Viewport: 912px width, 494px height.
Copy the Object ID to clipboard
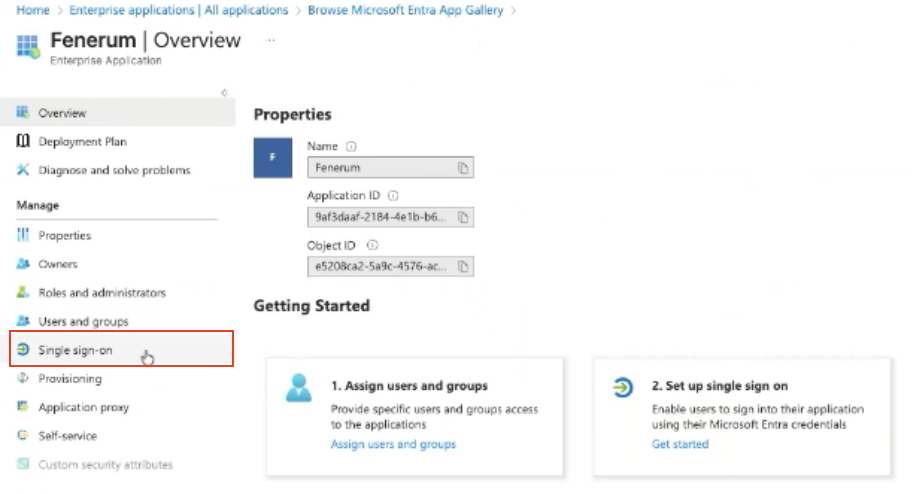click(x=463, y=266)
